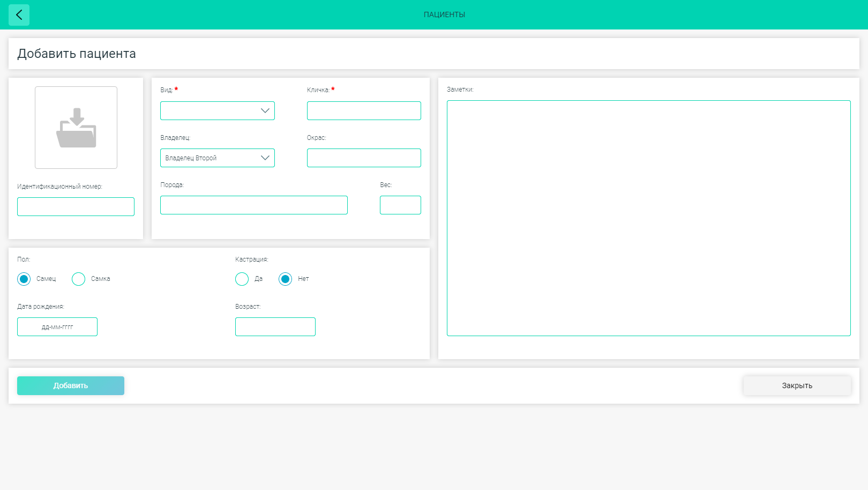
Task: Click the chevron in Вид dropdown
Action: pos(265,110)
